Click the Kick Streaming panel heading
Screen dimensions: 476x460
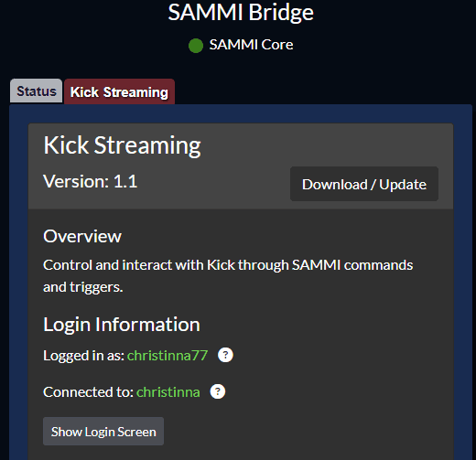click(x=122, y=145)
